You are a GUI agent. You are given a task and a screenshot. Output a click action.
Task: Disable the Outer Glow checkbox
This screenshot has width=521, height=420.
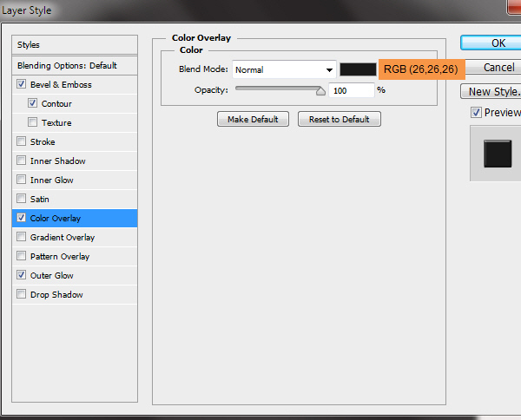coord(21,276)
